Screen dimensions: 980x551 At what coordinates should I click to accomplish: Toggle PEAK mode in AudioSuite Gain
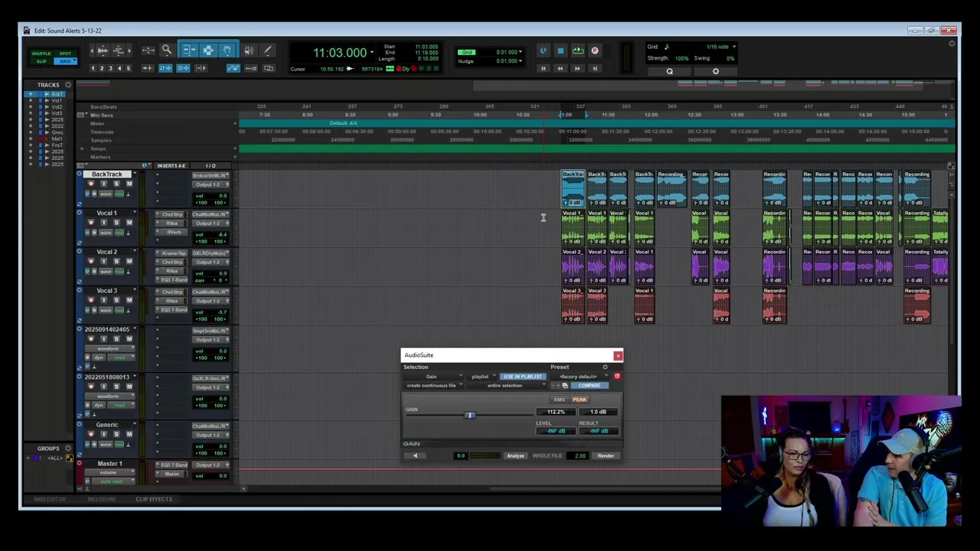tap(580, 399)
